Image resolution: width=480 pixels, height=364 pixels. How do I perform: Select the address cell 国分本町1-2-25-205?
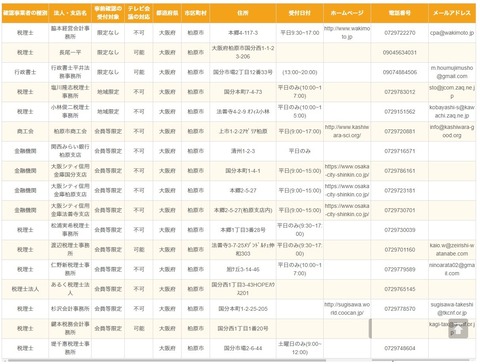[243, 309]
